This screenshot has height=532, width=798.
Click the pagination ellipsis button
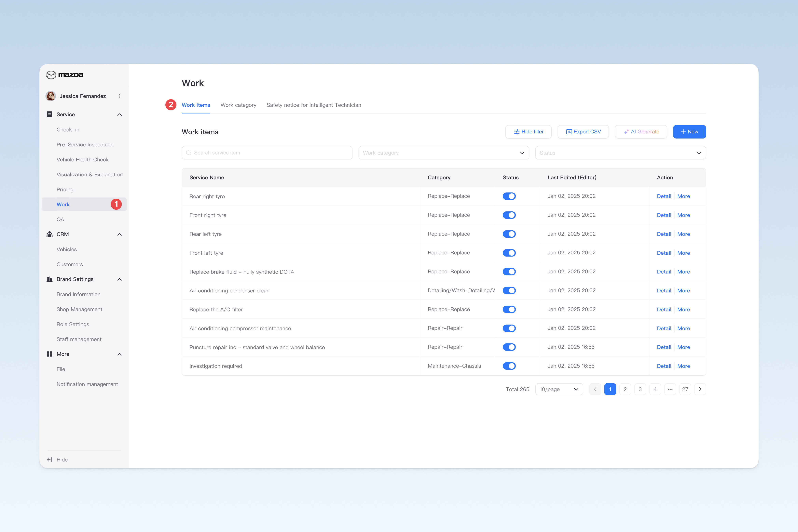pos(670,389)
